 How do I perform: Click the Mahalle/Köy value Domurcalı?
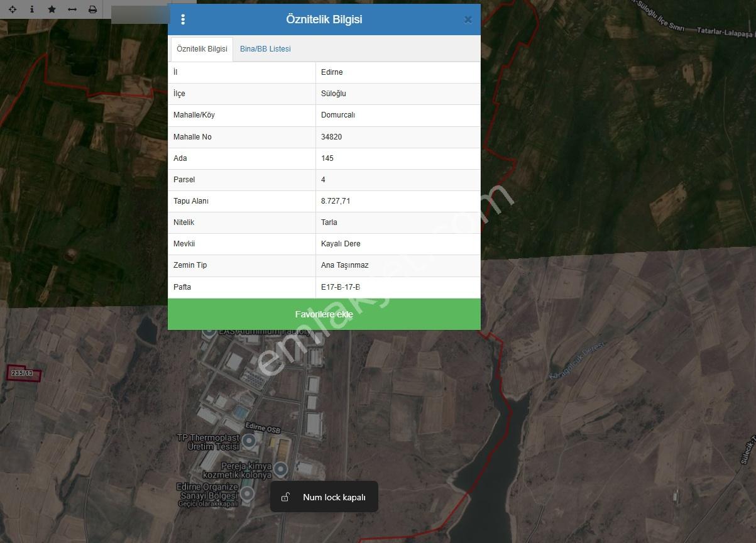(x=338, y=115)
